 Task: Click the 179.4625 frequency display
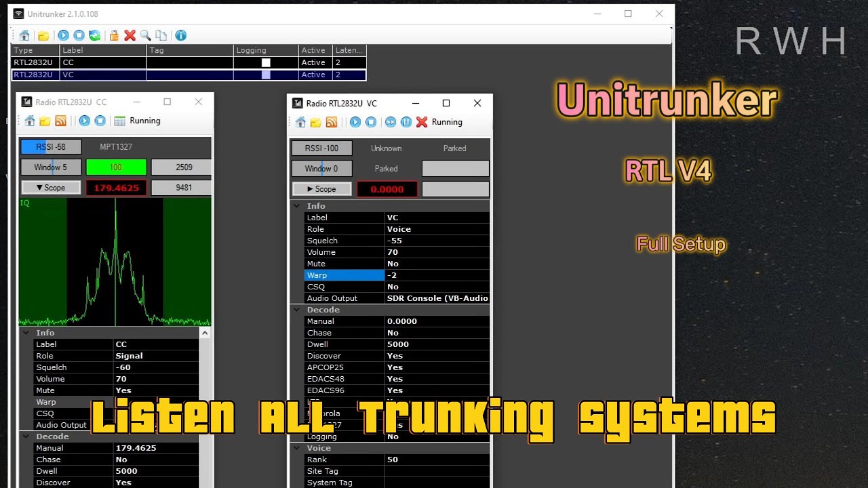click(x=116, y=188)
